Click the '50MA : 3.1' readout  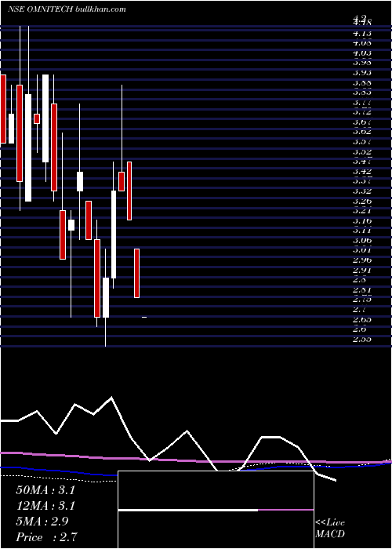[45, 490]
